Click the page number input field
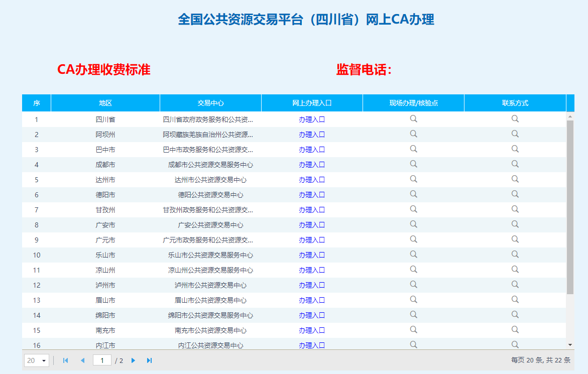This screenshot has width=588, height=374. click(102, 360)
